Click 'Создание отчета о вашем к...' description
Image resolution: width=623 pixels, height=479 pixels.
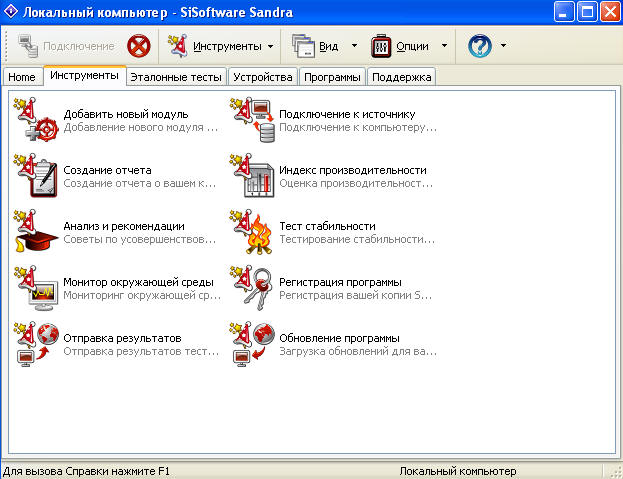point(139,183)
